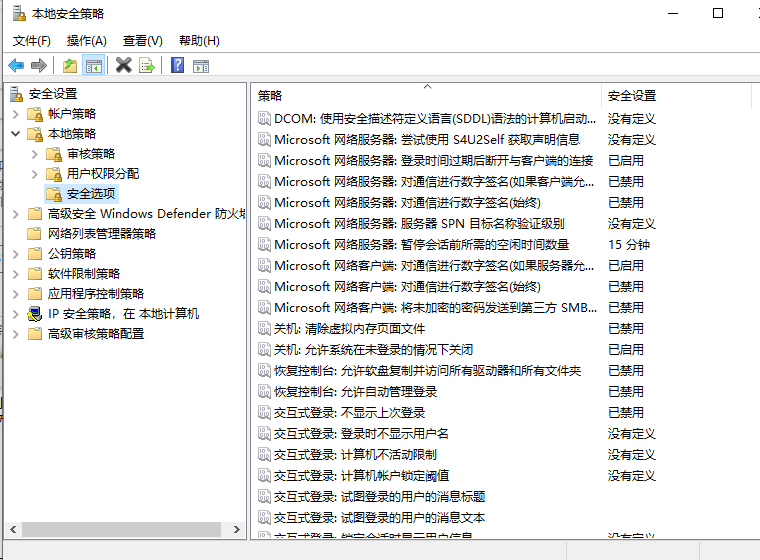This screenshot has width=760, height=560.
Task: Expand the 应用程序控制策略 tree node
Action: pos(16,294)
